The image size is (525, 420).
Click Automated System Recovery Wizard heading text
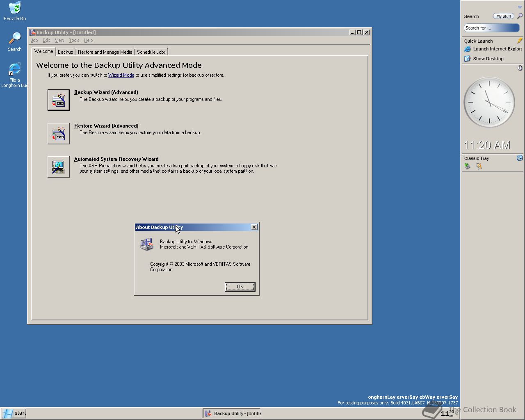116,159
